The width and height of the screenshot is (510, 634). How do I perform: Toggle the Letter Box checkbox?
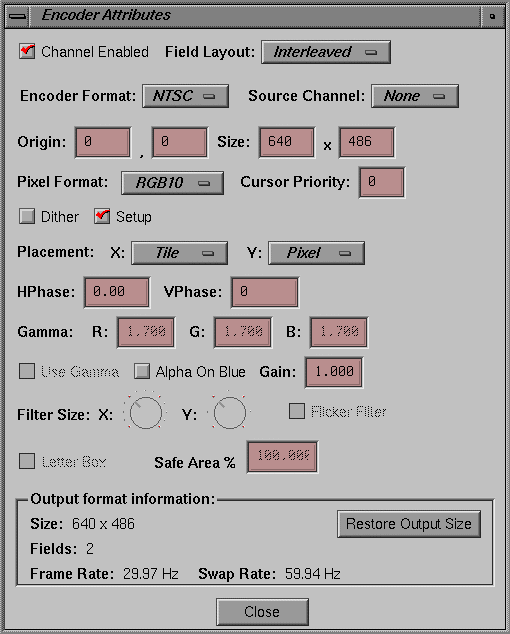tap(27, 461)
